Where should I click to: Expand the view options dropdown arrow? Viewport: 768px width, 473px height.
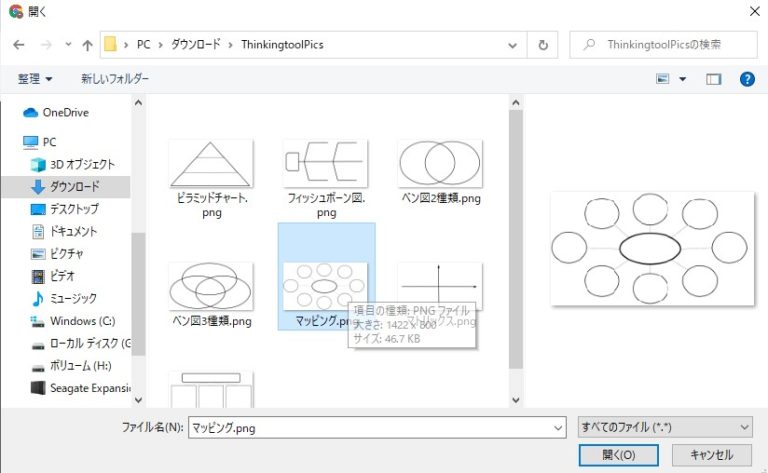tap(683, 78)
